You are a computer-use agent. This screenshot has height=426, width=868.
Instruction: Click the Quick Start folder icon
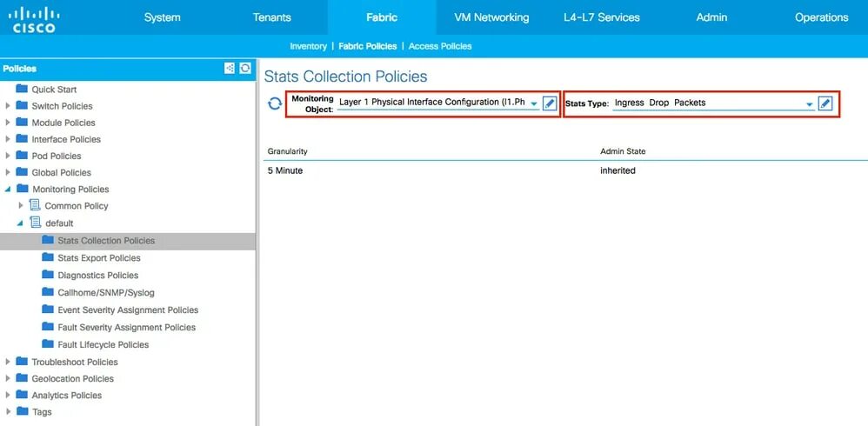pos(22,89)
